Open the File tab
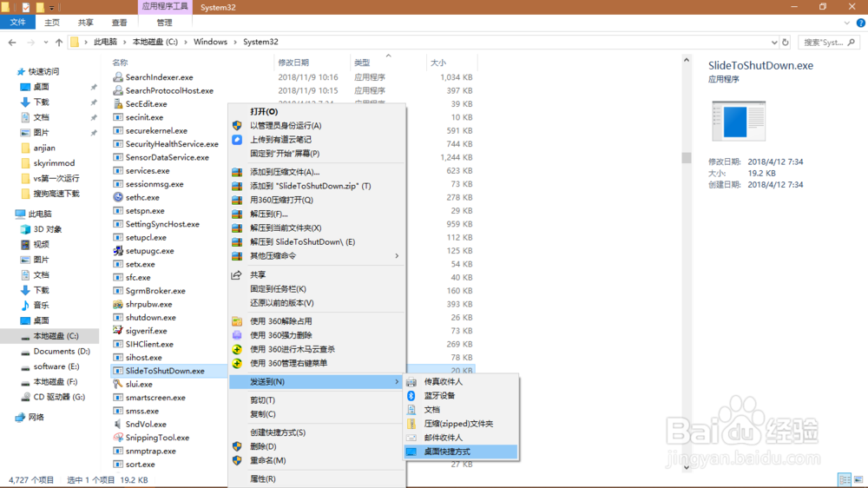Screen dimensions: 868x488 click(x=17, y=23)
